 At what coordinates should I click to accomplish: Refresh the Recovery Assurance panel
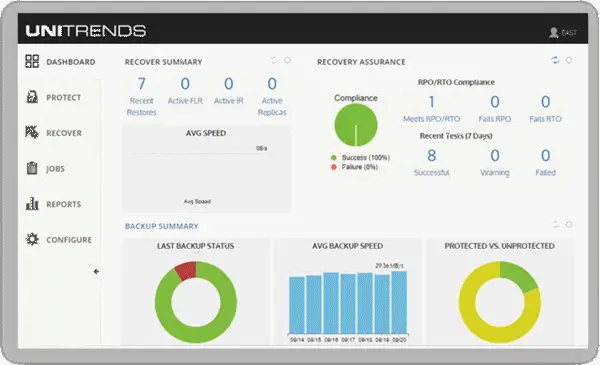pyautogui.click(x=555, y=60)
